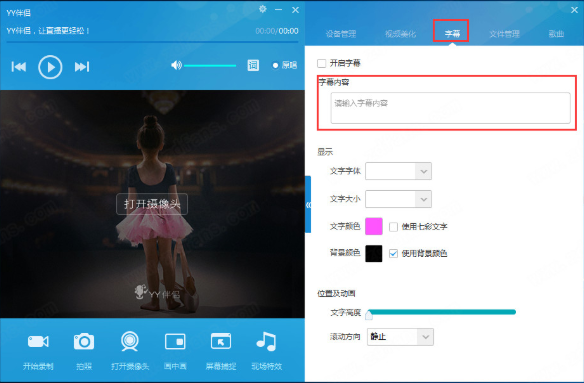Collapse the side panel with « handle

tap(308, 205)
